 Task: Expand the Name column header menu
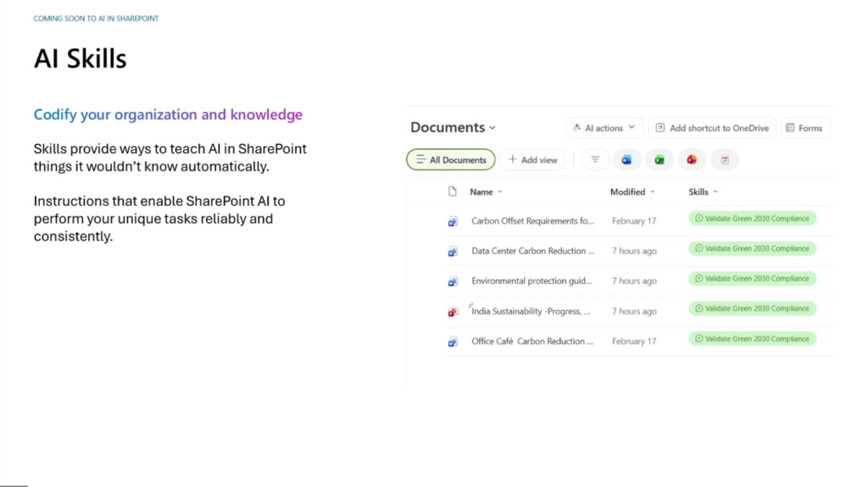tap(487, 192)
